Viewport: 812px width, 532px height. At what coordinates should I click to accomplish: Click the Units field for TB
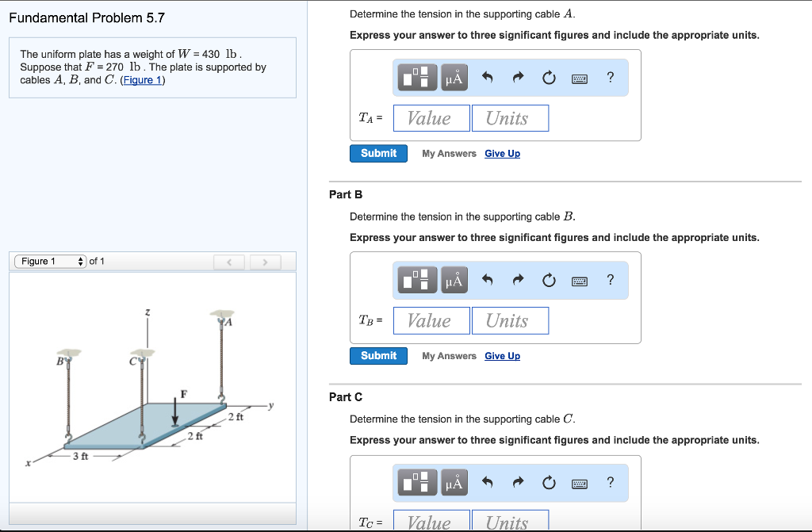coord(510,320)
